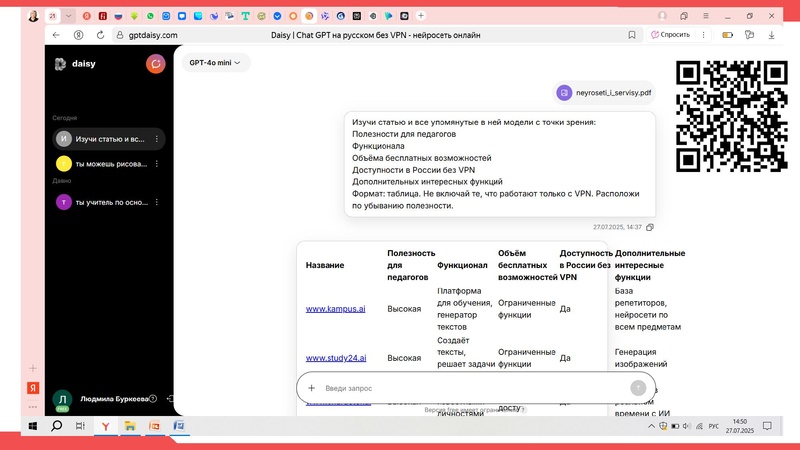Switch to the Russian flag tab
This screenshot has width=800, height=450.
(x=118, y=16)
